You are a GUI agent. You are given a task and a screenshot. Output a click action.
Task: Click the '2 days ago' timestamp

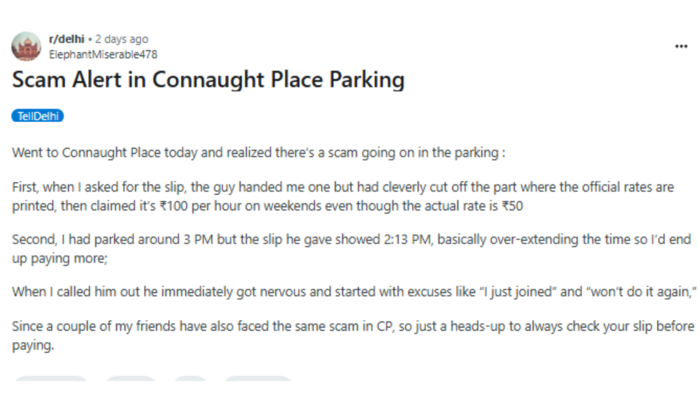(121, 39)
